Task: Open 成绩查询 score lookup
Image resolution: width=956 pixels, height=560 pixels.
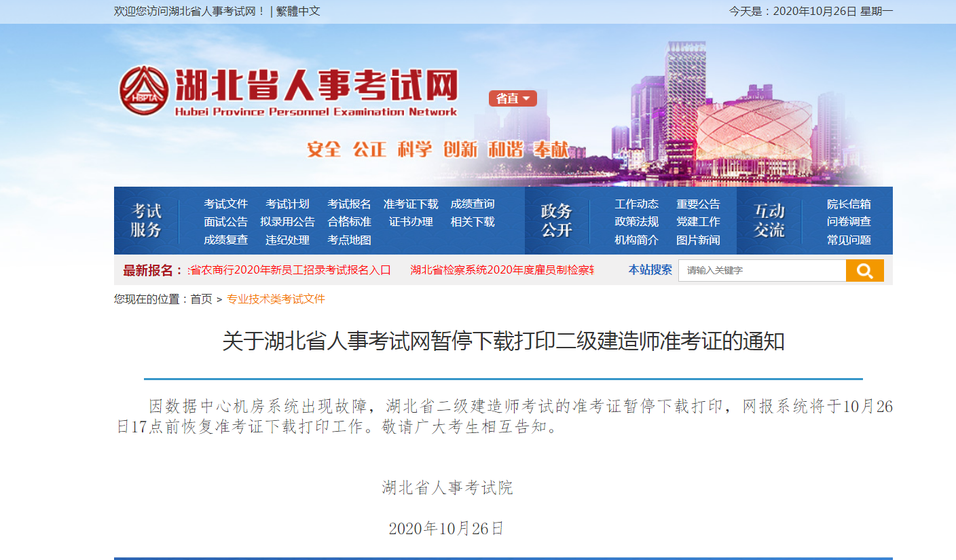Action: (473, 204)
